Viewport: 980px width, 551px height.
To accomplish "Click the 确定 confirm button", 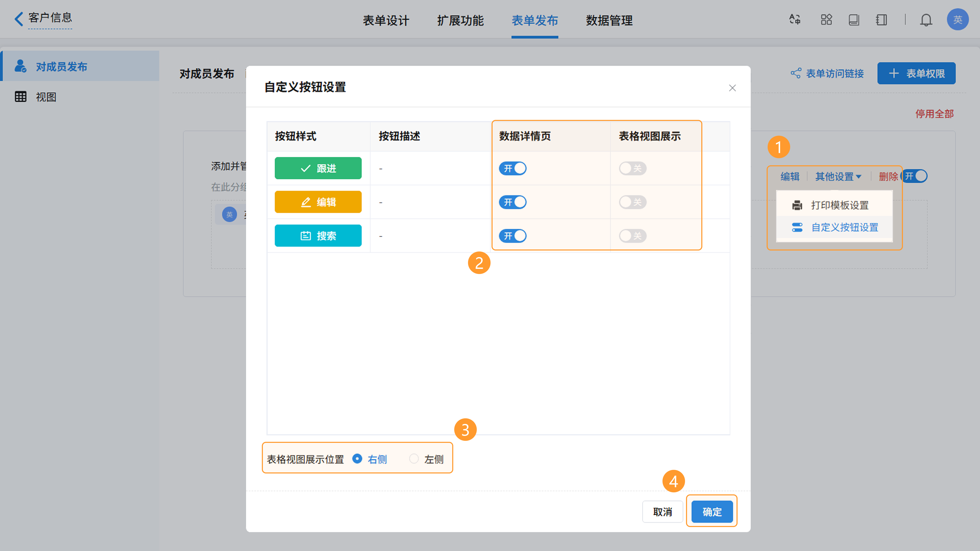I will click(712, 512).
